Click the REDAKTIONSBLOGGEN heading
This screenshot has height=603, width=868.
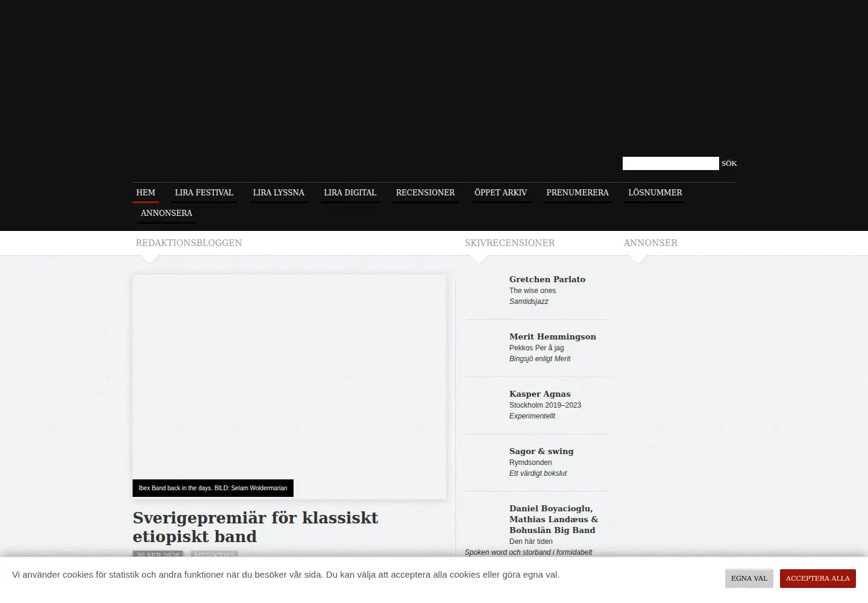pyautogui.click(x=189, y=243)
